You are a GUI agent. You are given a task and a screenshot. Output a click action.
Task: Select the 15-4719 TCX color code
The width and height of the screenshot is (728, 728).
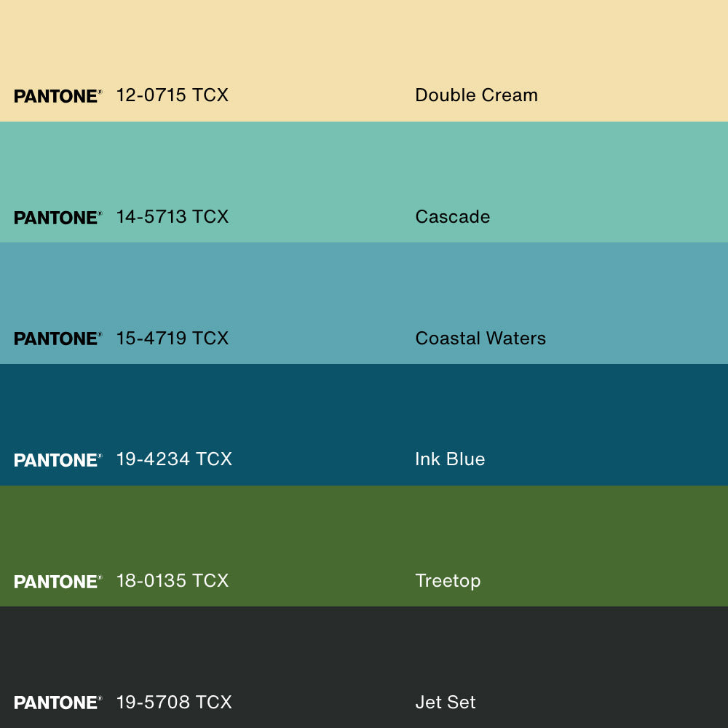173,339
